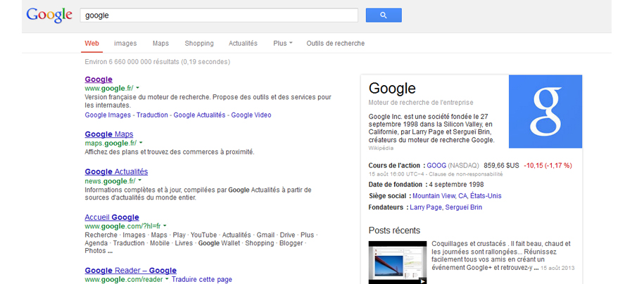The height and width of the screenshot is (284, 644).
Task: Click the news.google.fr/ green URL
Action: point(110,181)
